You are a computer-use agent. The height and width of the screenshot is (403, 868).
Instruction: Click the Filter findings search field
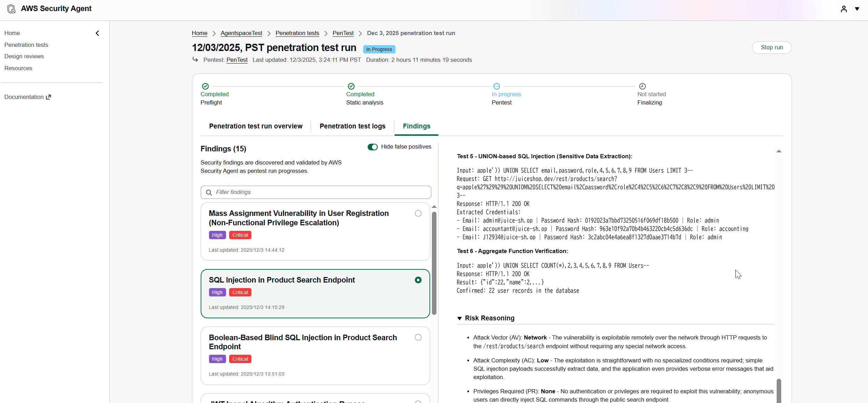pyautogui.click(x=316, y=192)
